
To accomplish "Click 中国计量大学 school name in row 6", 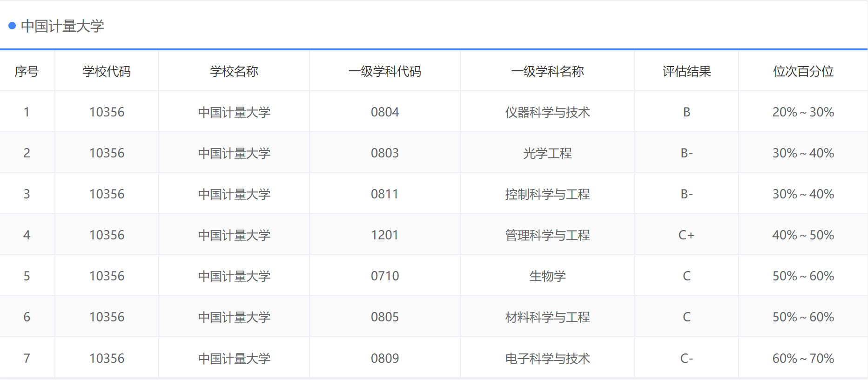I will coord(234,317).
